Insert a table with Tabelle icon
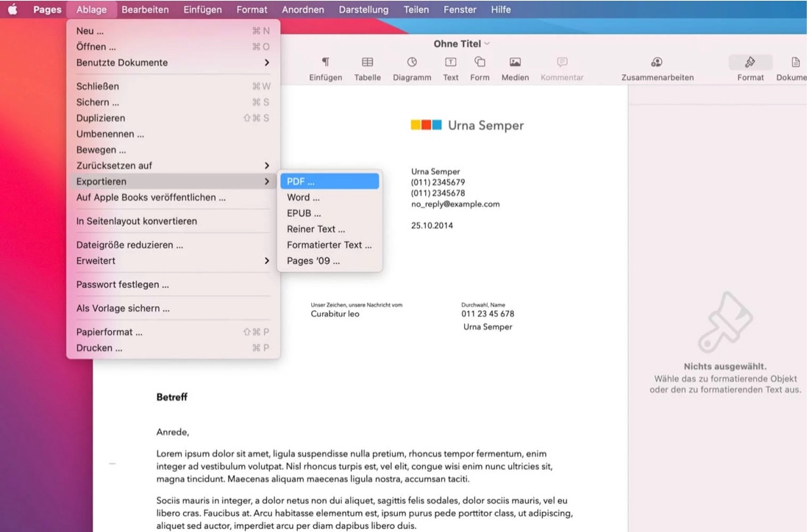809x532 pixels. click(367, 62)
